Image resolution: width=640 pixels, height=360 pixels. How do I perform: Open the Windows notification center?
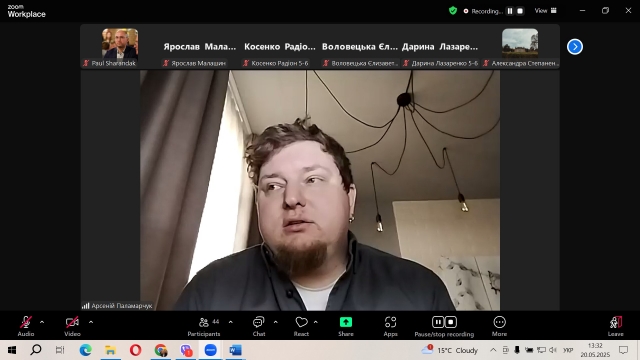point(623,350)
